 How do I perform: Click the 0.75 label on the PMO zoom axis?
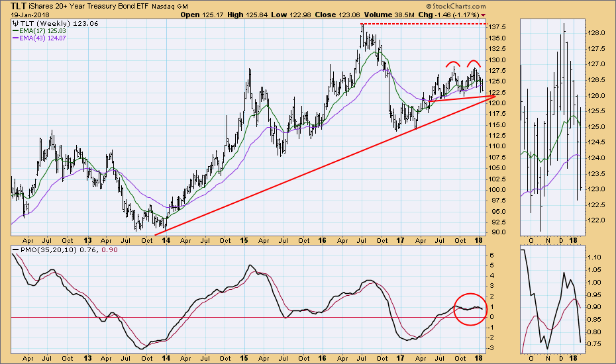coord(595,344)
